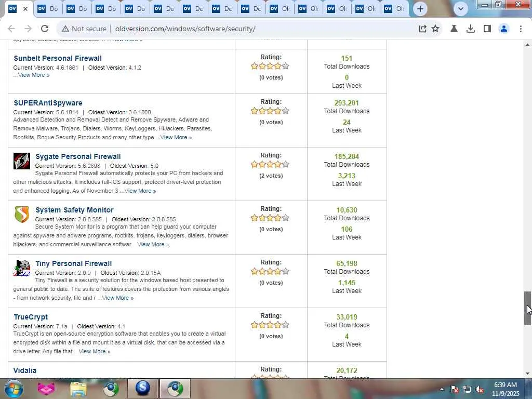Click 3,213 last week Sygate count
Viewport: 532px width, 399px height.
coord(347,176)
